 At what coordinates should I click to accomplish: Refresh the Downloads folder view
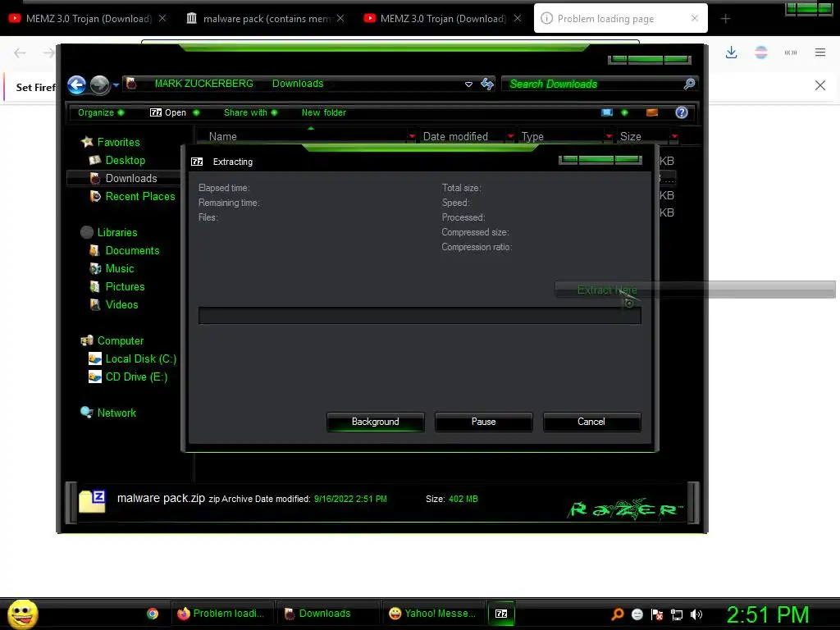[x=487, y=84]
